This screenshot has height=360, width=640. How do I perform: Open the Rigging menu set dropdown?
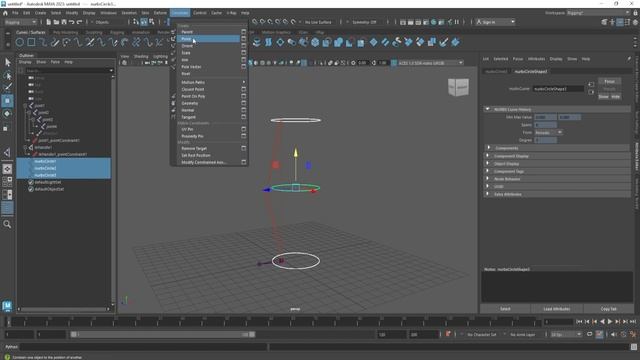(x=20, y=22)
